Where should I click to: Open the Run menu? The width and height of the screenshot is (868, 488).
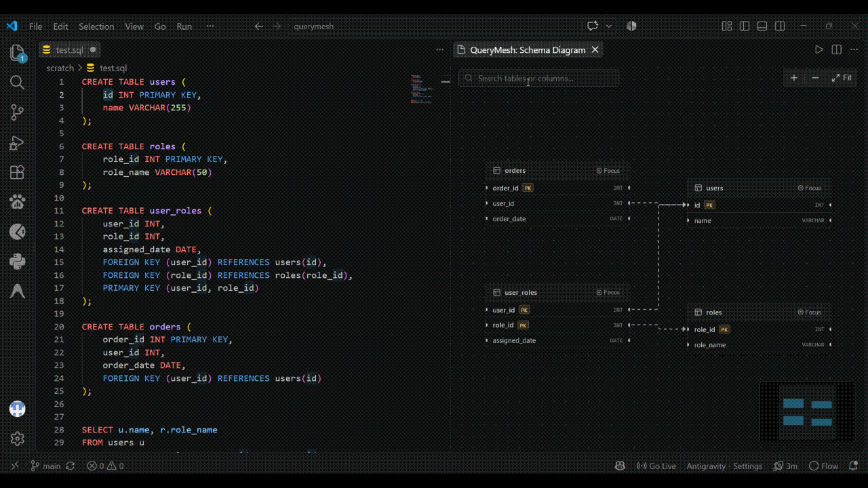(184, 26)
